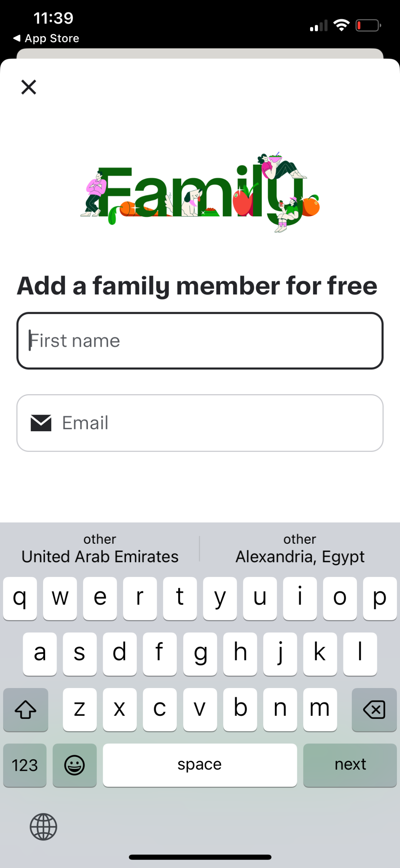Screen dimensions: 400x868
Task: Select the Email input field
Action: (217, 423)
